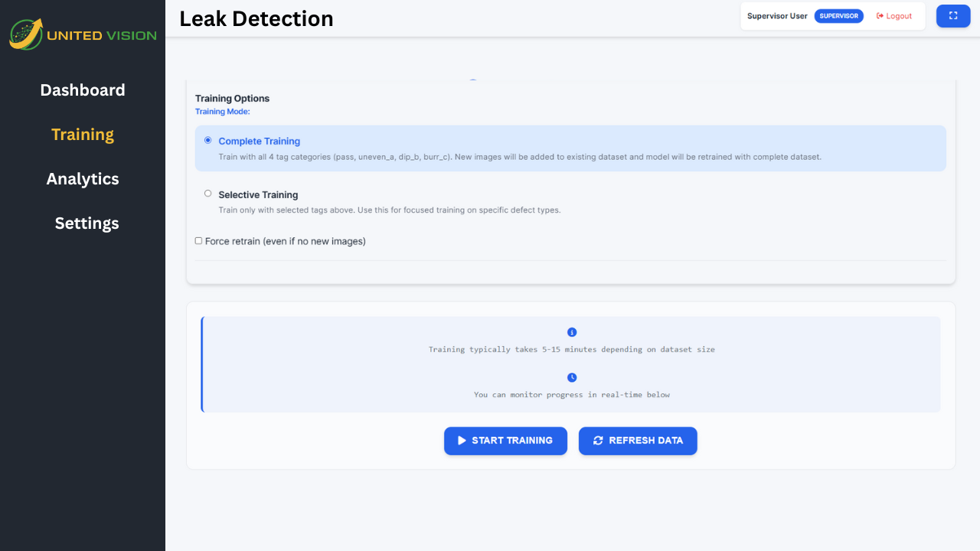Click the United Vision logo
Viewport: 980px width, 551px height.
tap(83, 34)
